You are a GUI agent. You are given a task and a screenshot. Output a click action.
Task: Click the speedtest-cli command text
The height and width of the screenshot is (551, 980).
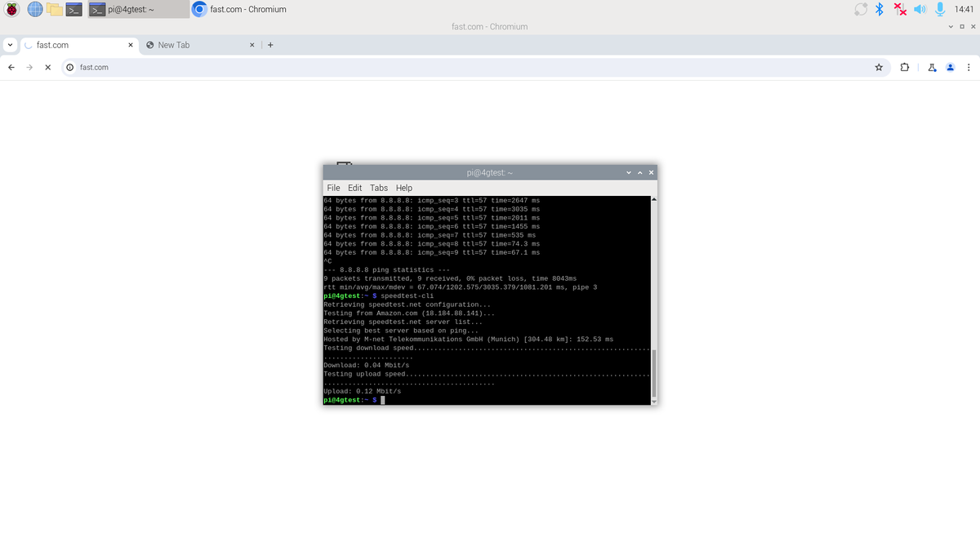pos(408,295)
